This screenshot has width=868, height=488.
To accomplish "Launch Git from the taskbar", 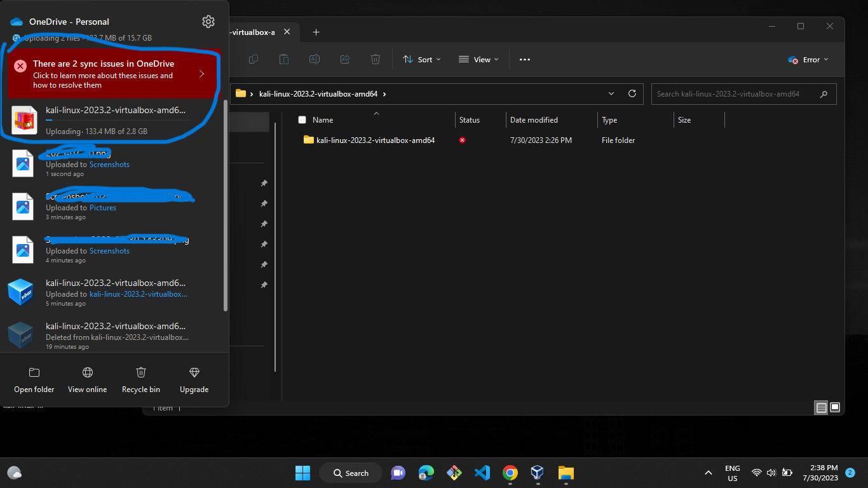I will click(x=454, y=473).
